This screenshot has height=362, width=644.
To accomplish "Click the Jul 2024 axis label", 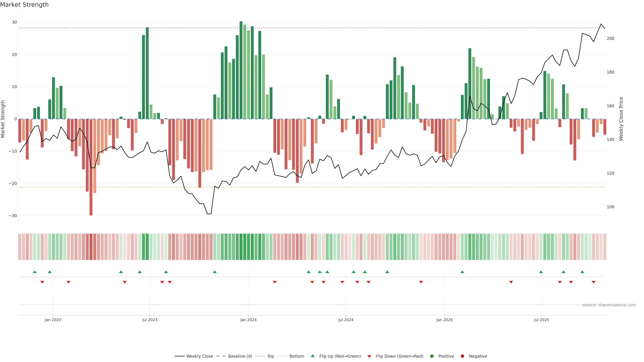I will tap(346, 320).
